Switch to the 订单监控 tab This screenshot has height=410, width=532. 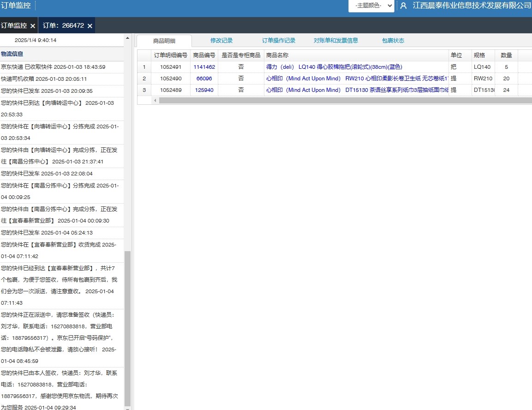tap(14, 25)
